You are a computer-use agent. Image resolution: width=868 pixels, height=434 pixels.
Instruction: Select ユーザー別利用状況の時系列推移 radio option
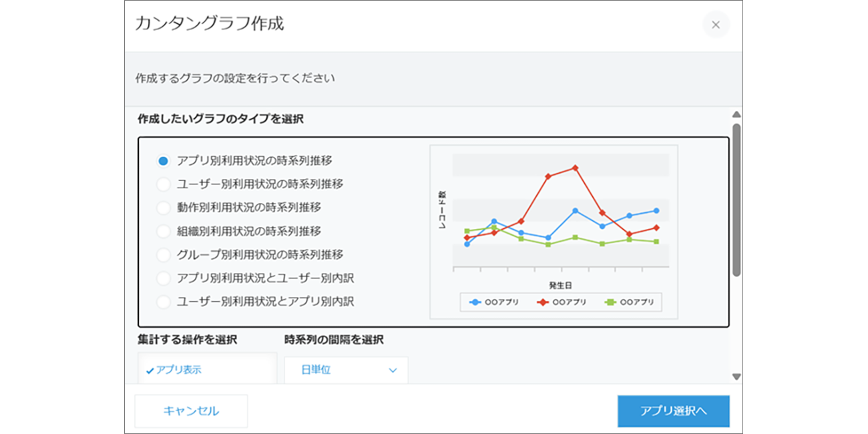tap(163, 184)
